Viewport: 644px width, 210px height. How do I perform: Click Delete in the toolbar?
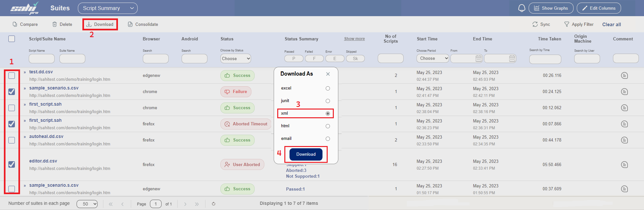(x=62, y=25)
